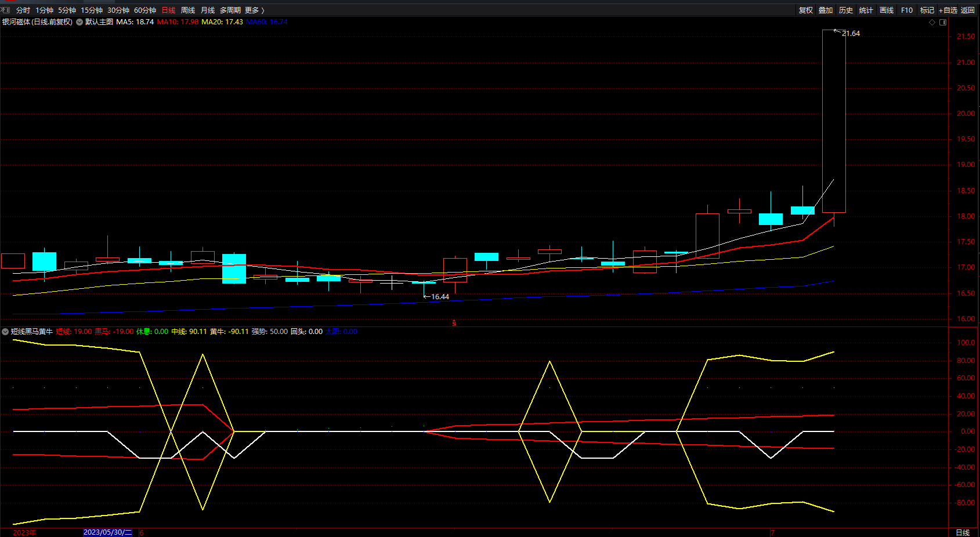Click the 标记 mark button
The image size is (980, 537).
927,10
